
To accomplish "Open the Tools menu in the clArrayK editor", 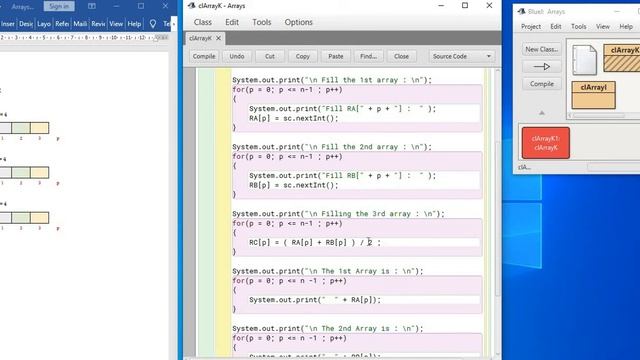I will tap(262, 22).
